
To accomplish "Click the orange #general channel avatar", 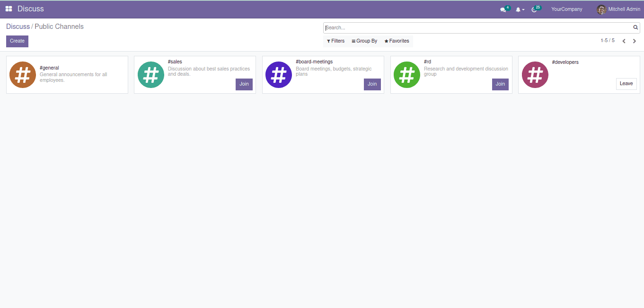I will (23, 75).
